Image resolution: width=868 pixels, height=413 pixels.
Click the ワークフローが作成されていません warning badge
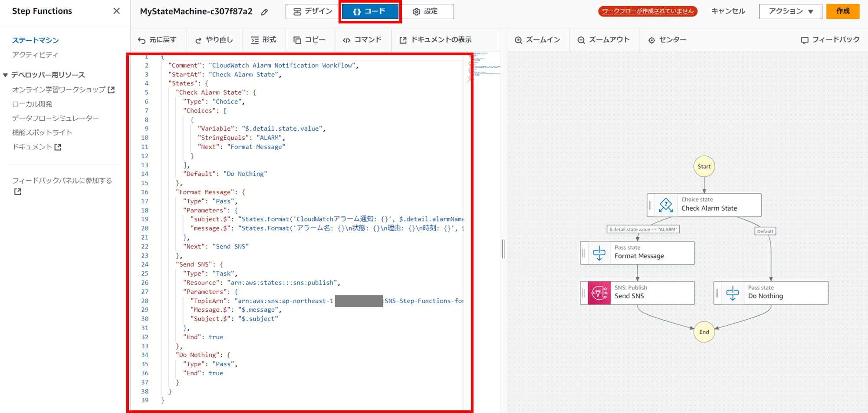(648, 11)
